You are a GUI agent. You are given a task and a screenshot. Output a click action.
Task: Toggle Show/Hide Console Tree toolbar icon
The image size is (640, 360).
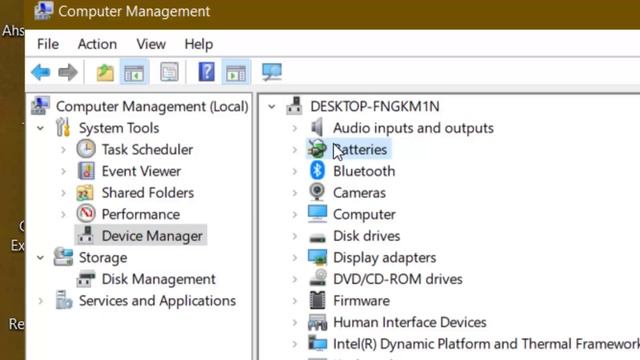(x=134, y=72)
